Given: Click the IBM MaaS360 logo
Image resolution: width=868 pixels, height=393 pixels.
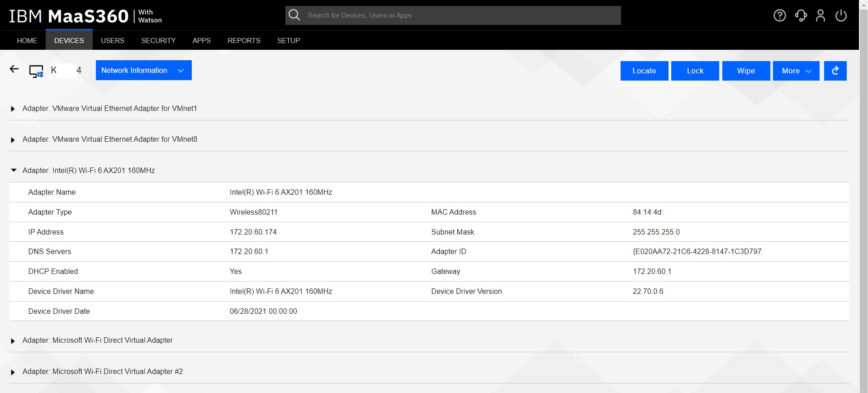Looking at the screenshot, I should [85, 16].
